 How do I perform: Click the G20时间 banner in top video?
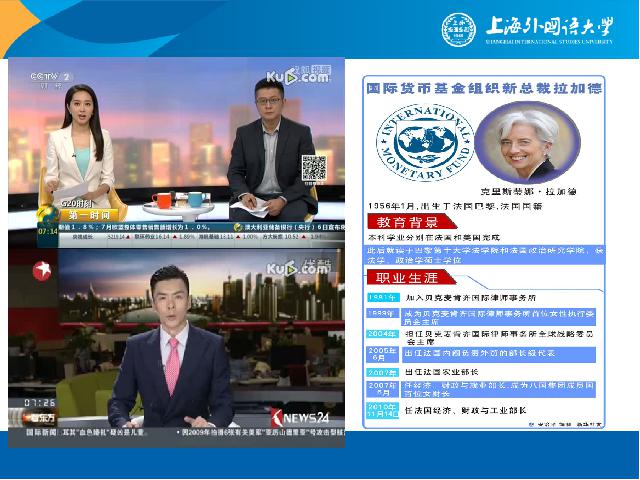pyautogui.click(x=78, y=200)
